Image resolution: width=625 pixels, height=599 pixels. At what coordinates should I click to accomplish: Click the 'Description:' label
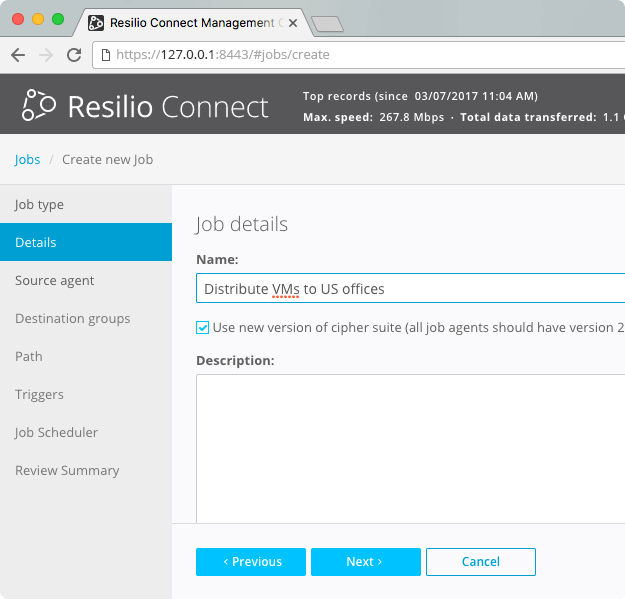[x=235, y=360]
